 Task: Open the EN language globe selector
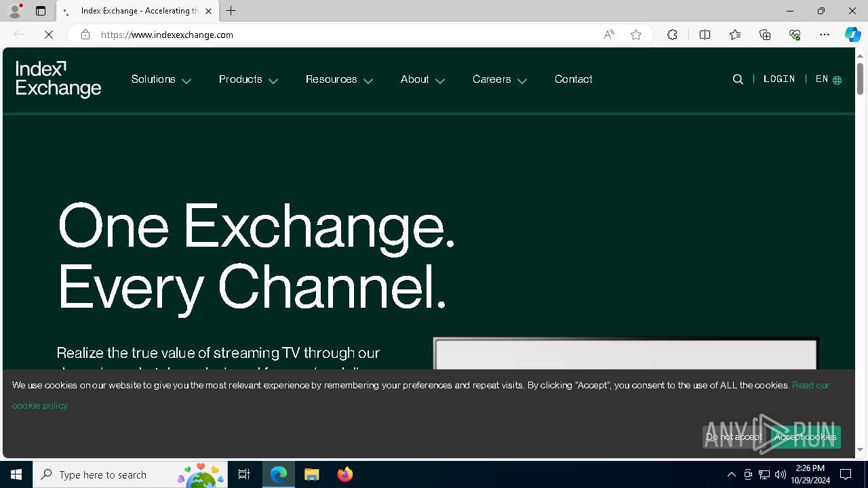829,79
